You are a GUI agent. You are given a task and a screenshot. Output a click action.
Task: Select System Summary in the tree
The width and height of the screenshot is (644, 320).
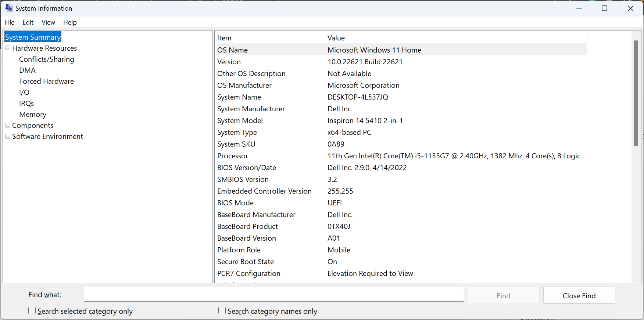pyautogui.click(x=33, y=37)
